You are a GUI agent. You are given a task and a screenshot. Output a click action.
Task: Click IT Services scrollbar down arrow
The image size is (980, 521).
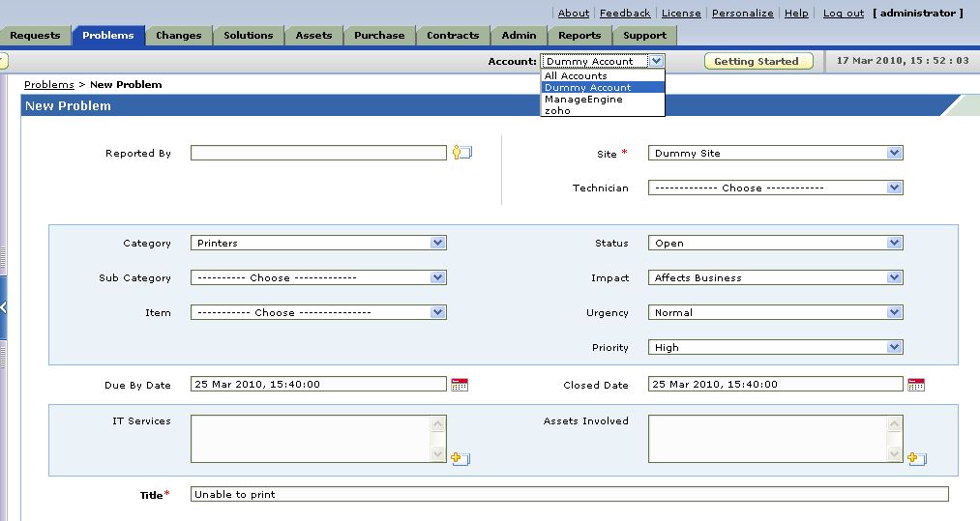click(x=438, y=454)
